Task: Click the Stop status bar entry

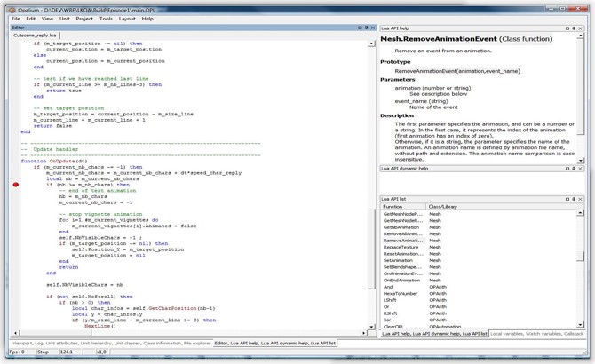Action: coord(43,352)
